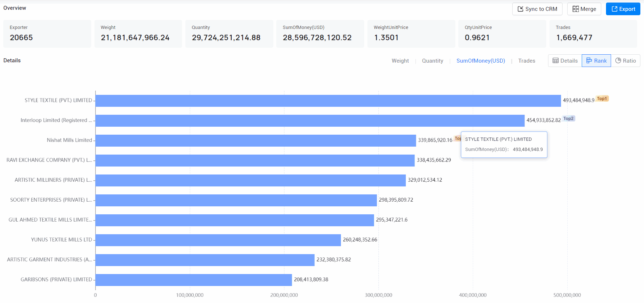The image size is (644, 303).
Task: Click the YUNUS TEXTILE MILLS LTD bar
Action: coord(218,240)
